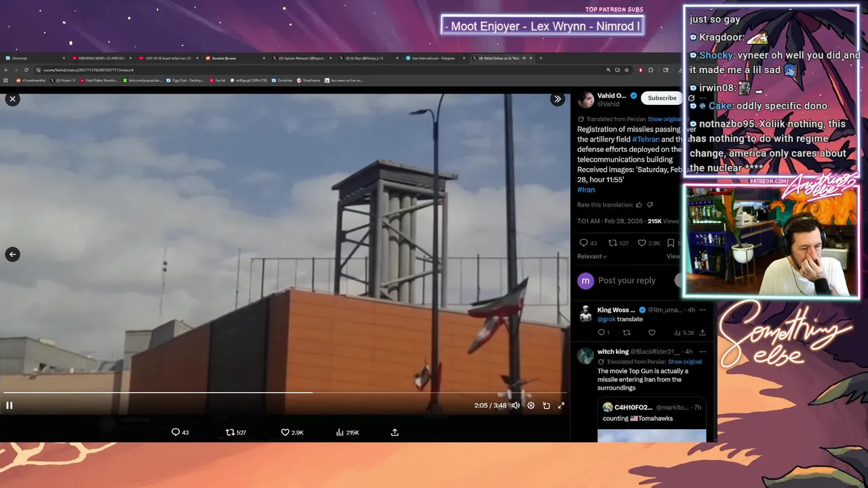This screenshot has width=868, height=488.
Task: Switch to the Faytuks Network tab
Action: [x=302, y=58]
